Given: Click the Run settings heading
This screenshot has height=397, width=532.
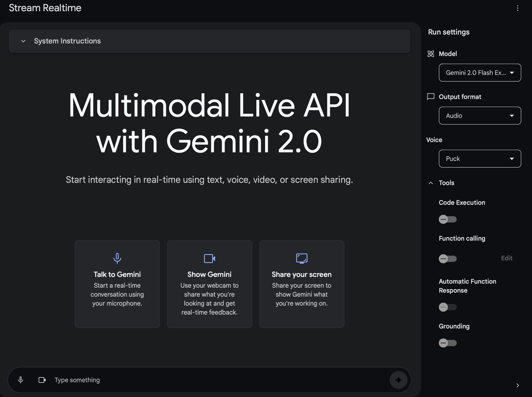Looking at the screenshot, I should [449, 32].
